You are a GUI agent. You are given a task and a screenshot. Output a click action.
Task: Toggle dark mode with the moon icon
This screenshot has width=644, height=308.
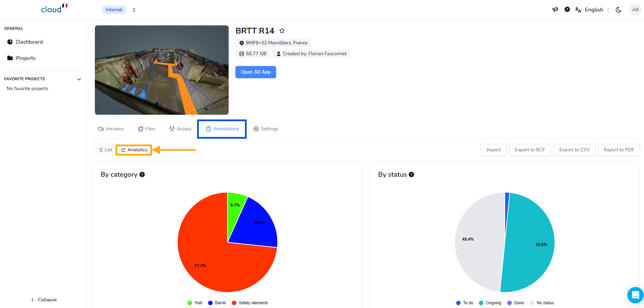coord(619,10)
